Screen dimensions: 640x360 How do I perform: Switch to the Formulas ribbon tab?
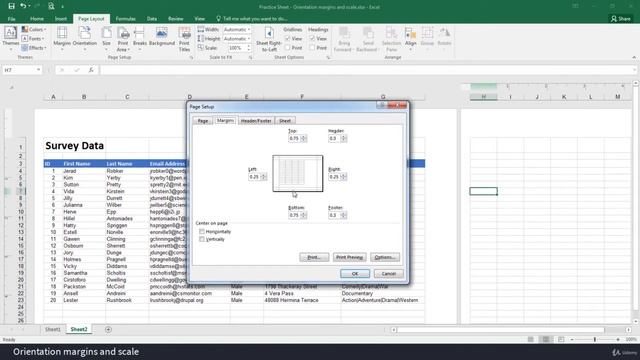pos(125,19)
